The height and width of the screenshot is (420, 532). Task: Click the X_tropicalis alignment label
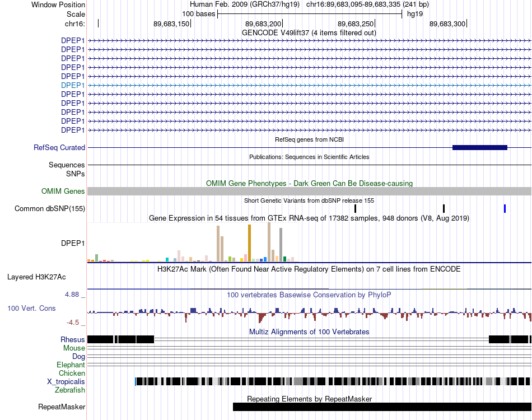pyautogui.click(x=66, y=382)
